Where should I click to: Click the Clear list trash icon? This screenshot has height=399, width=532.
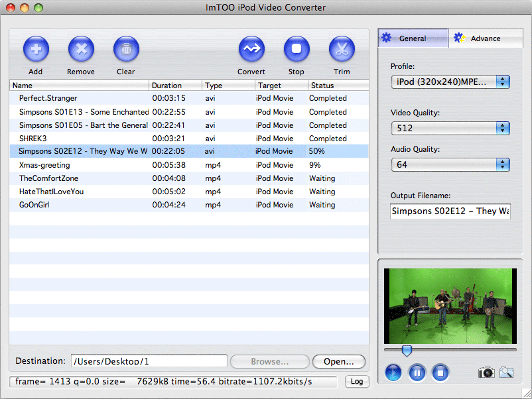point(126,49)
